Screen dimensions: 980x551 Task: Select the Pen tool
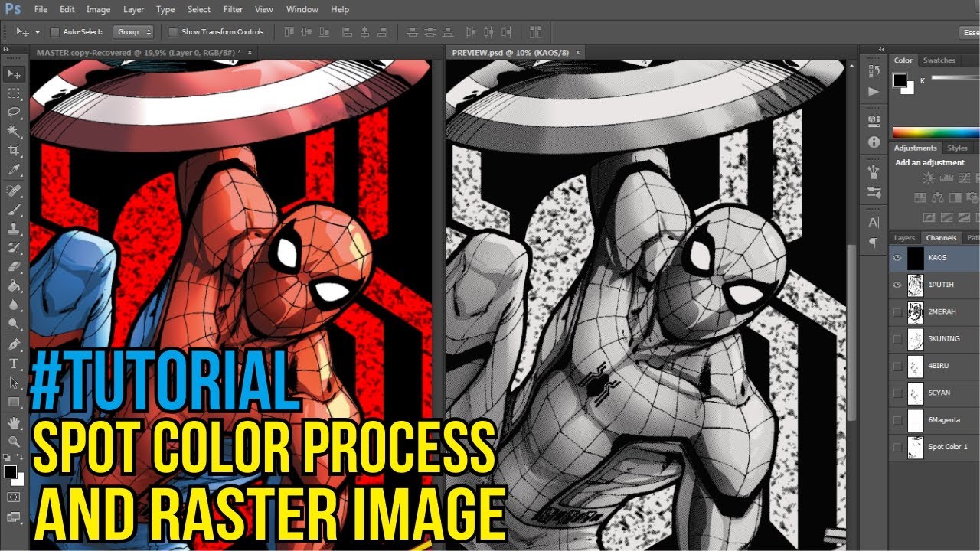[x=14, y=344]
